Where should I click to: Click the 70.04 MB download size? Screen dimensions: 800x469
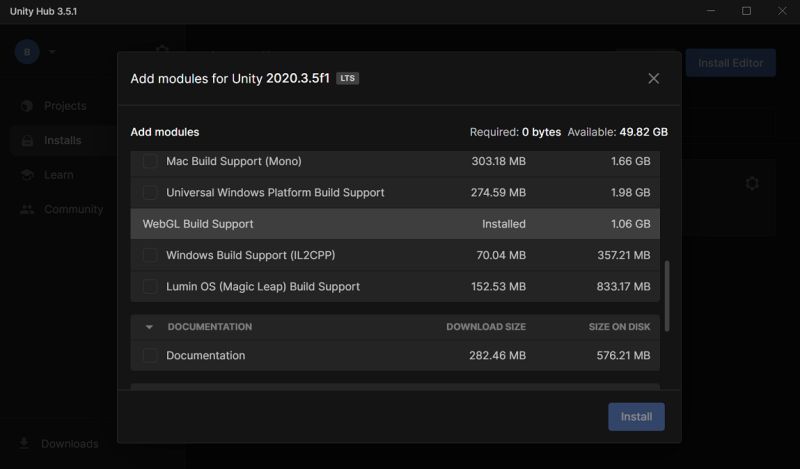(501, 255)
